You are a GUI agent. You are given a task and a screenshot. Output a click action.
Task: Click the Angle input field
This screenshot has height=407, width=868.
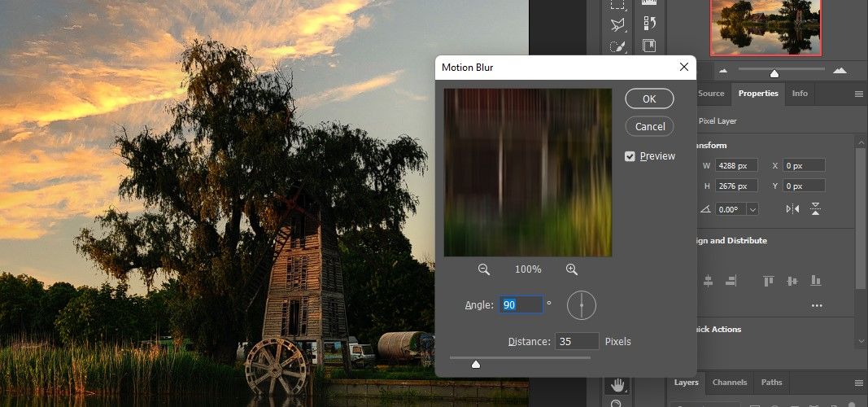pos(521,304)
